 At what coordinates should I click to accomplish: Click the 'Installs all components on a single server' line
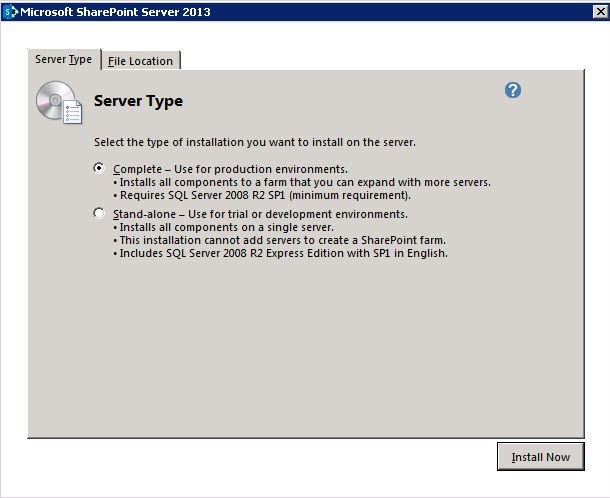pos(223,227)
